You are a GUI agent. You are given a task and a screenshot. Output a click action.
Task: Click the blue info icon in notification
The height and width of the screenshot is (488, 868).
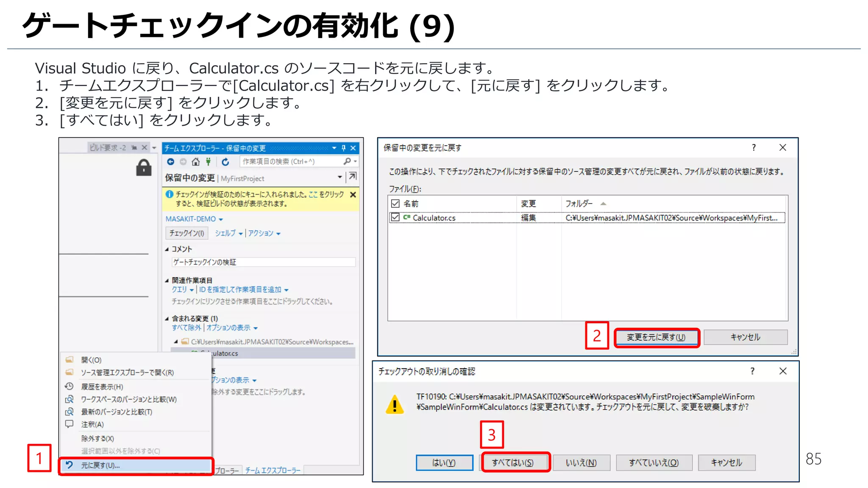[x=169, y=194]
